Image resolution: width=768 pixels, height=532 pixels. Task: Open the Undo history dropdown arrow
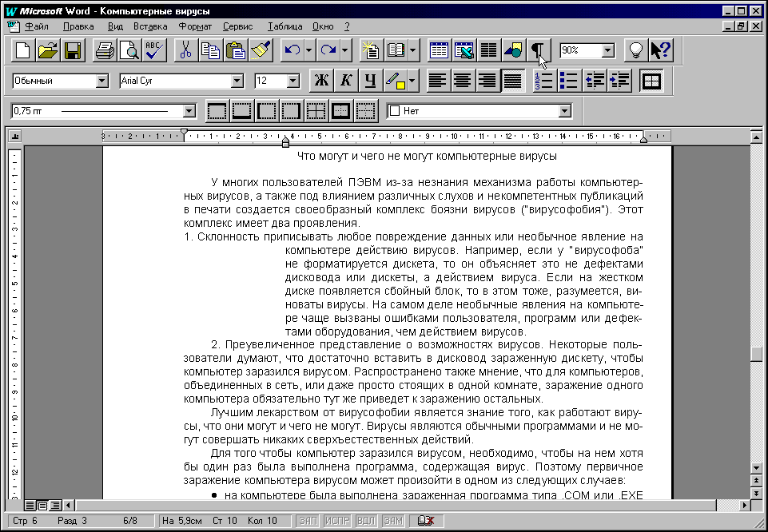309,50
